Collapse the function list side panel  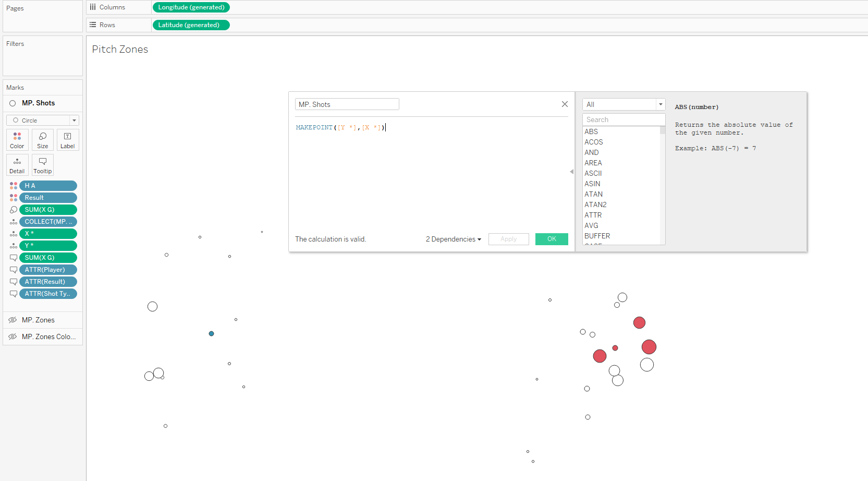point(571,172)
